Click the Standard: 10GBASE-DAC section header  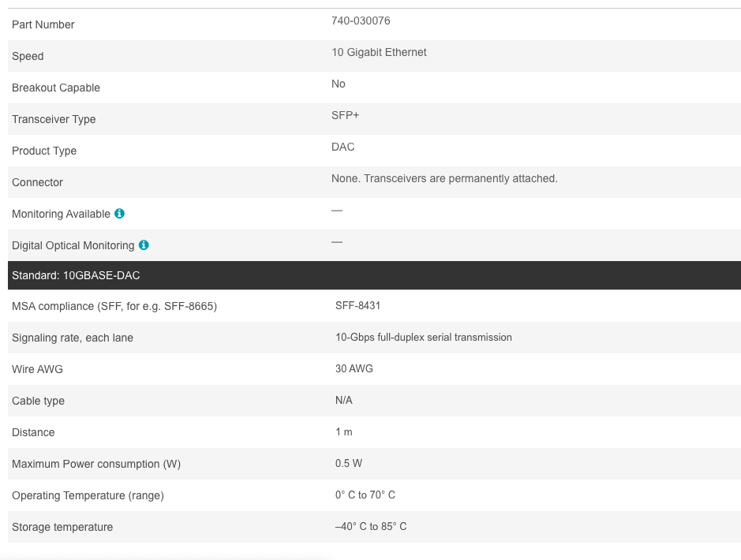(x=76, y=275)
